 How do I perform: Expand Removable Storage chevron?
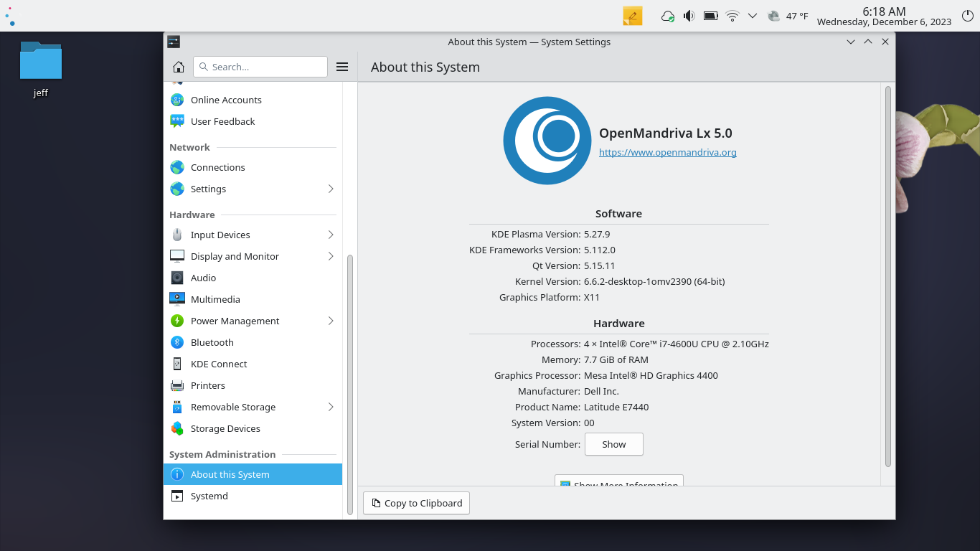(331, 407)
